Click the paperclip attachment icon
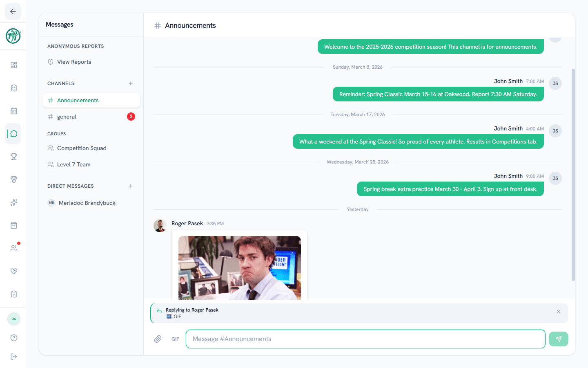 click(x=158, y=339)
